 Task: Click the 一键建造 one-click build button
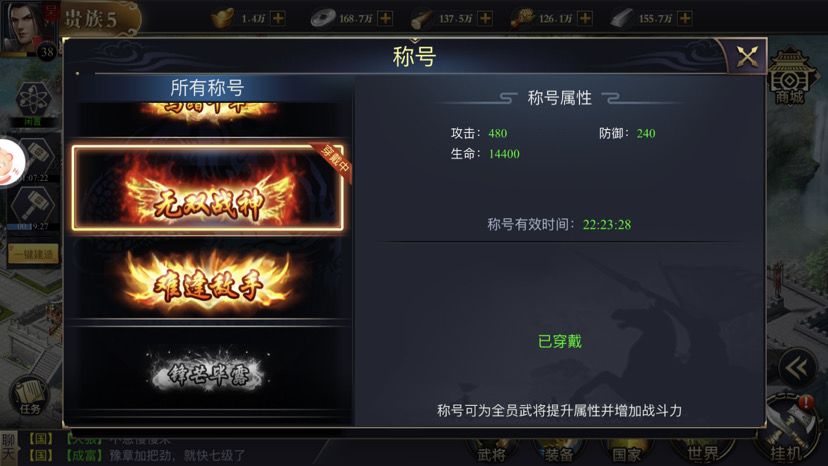coord(33,255)
